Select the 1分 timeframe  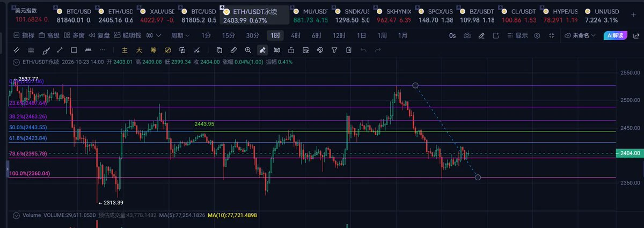coord(206,35)
